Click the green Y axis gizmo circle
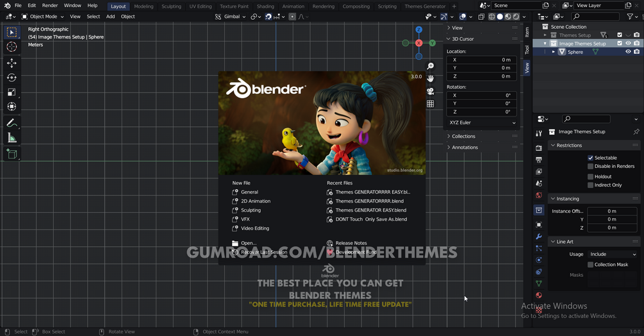 pyautogui.click(x=433, y=43)
